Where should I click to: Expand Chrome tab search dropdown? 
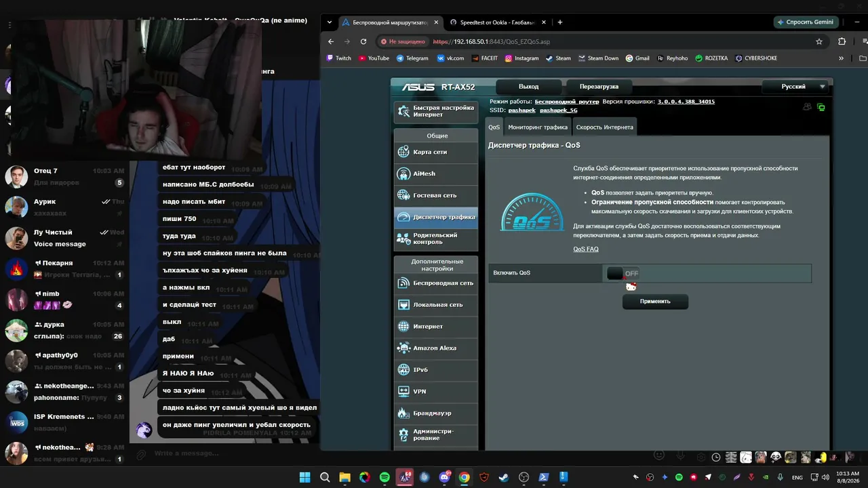pyautogui.click(x=330, y=22)
